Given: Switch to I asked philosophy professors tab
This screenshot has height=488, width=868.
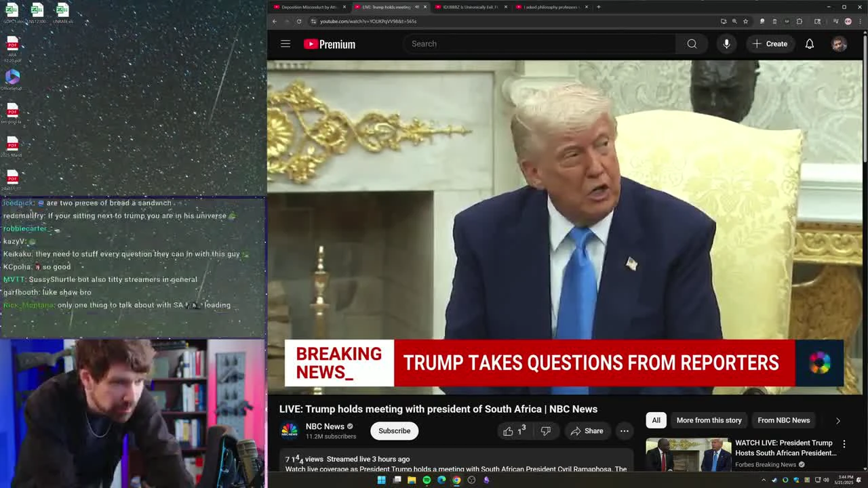Looking at the screenshot, I should pyautogui.click(x=551, y=7).
